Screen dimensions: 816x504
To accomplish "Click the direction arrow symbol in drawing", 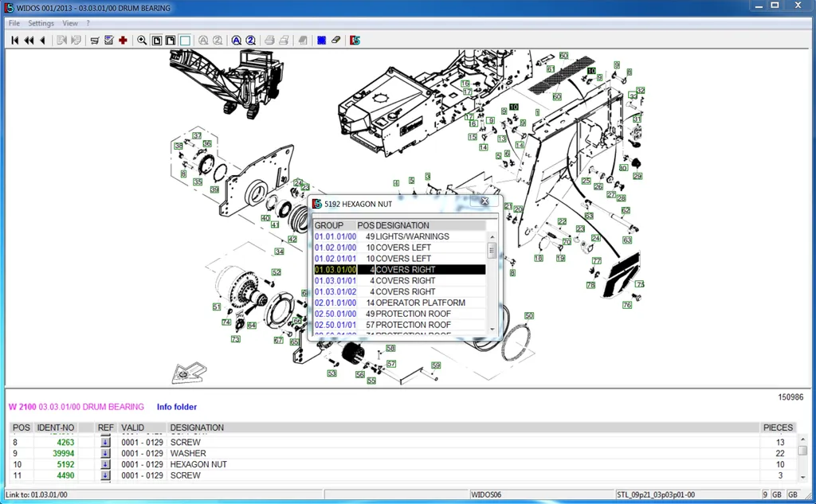I will pyautogui.click(x=189, y=373).
